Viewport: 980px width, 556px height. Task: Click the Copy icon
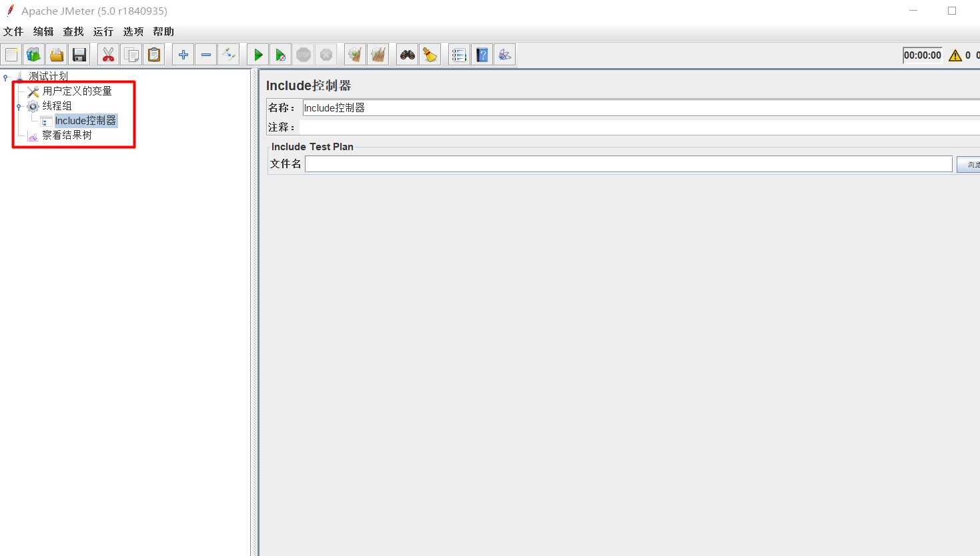pyautogui.click(x=131, y=55)
